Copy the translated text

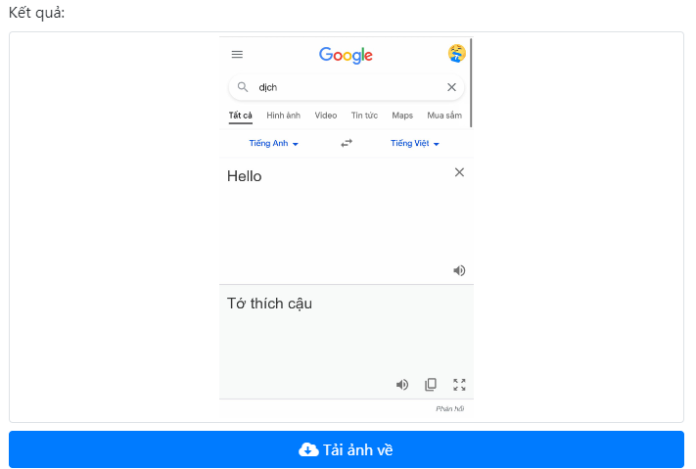431,384
